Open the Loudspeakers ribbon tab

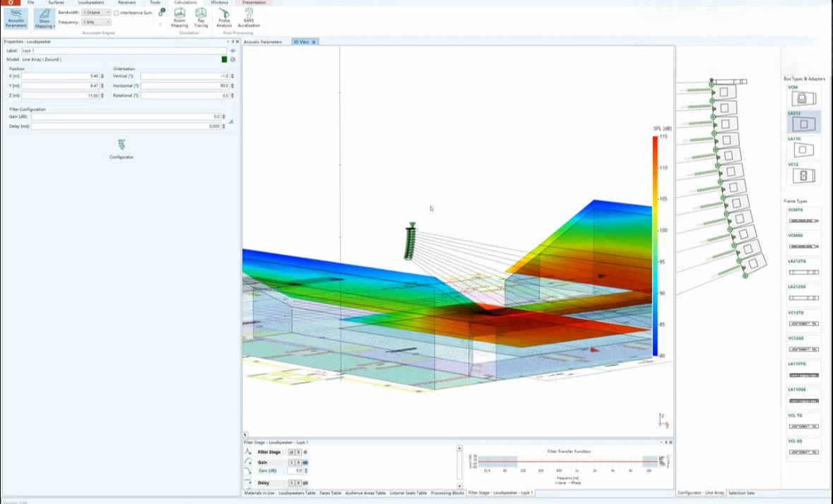click(x=90, y=3)
